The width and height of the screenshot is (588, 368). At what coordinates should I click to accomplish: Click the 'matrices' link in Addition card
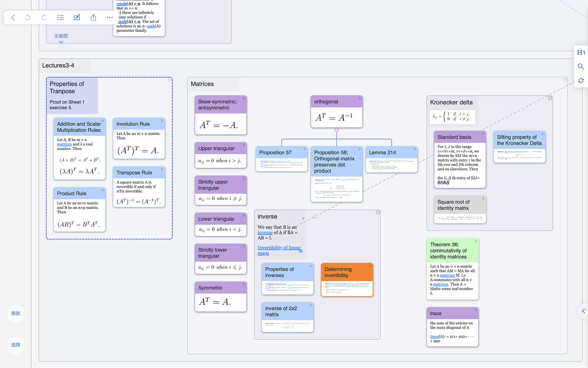[x=64, y=144]
